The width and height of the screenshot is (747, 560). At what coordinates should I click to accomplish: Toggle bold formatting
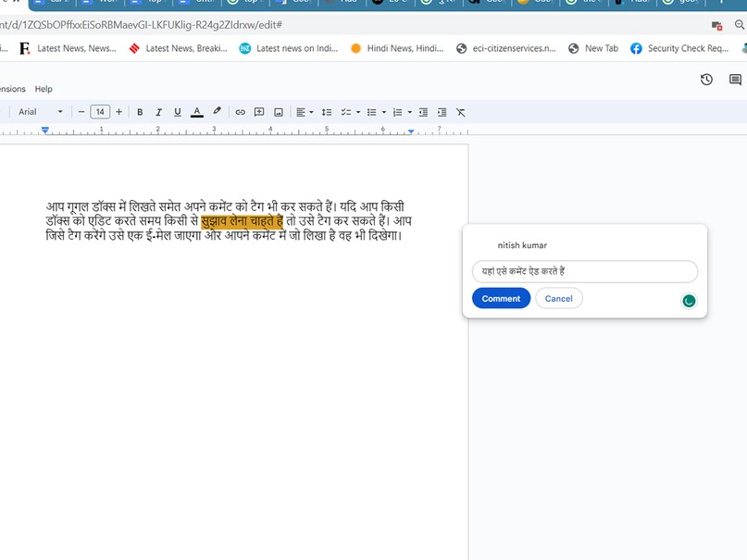point(140,112)
